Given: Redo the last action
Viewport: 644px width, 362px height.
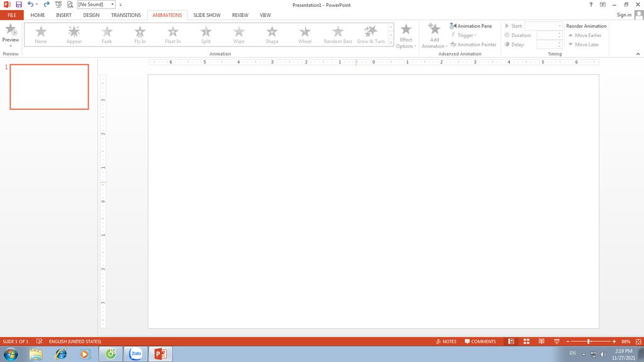Looking at the screenshot, I should (47, 4).
